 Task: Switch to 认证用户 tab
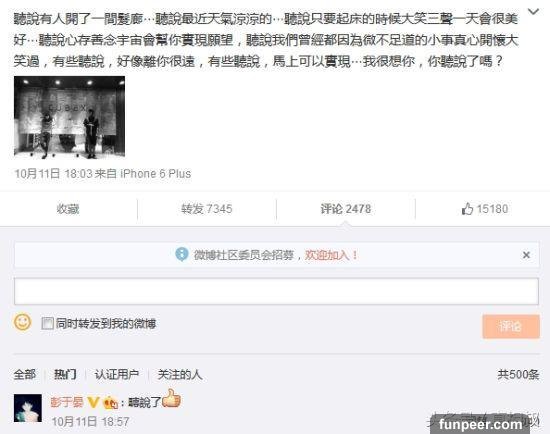pos(117,374)
